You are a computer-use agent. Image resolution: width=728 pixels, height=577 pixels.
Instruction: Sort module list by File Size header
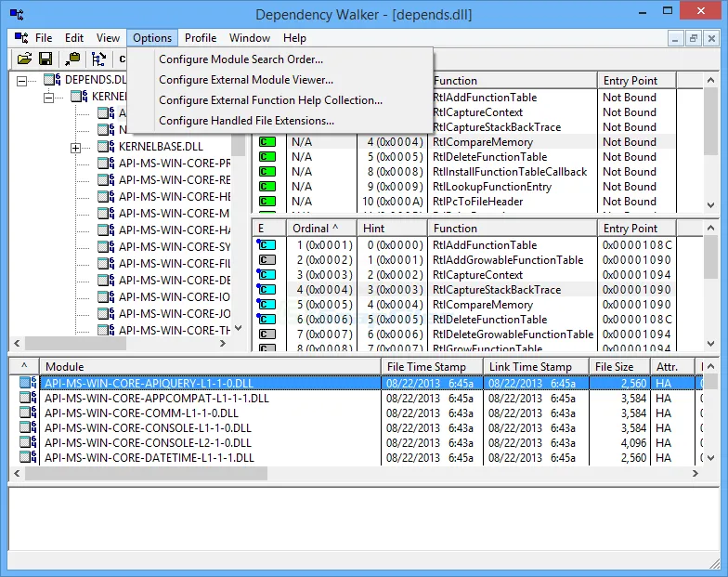pyautogui.click(x=615, y=367)
